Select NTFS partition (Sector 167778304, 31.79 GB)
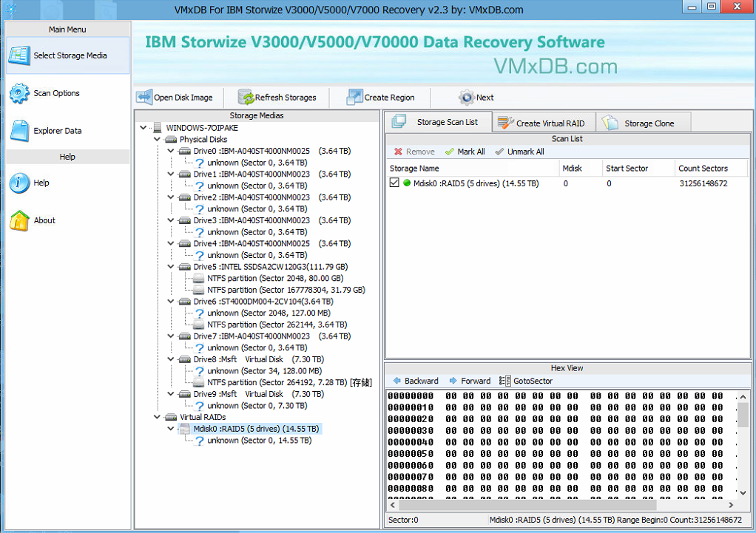 click(286, 290)
